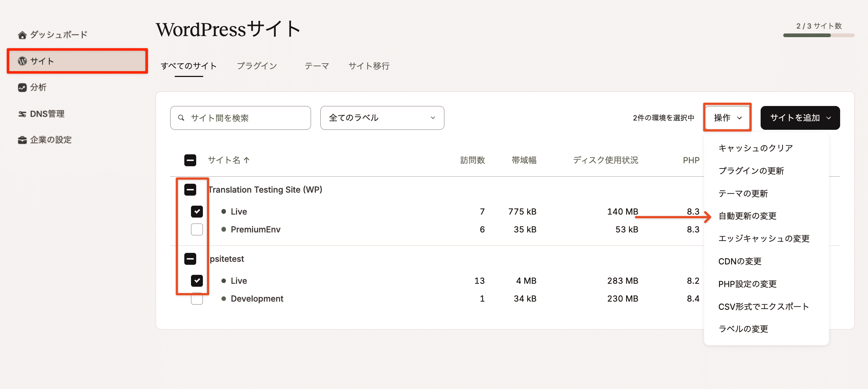Open the 全てのラベル label filter dropdown

382,118
